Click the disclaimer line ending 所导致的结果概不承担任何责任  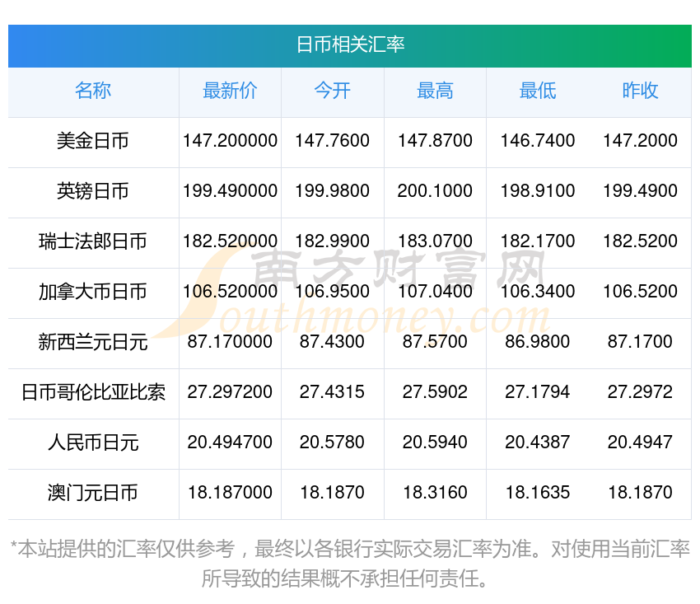pos(344,579)
